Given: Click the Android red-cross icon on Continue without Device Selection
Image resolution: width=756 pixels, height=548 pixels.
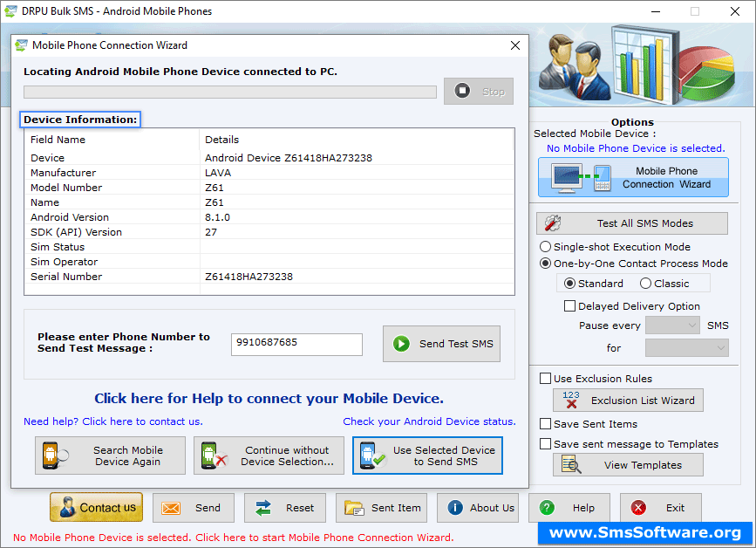Looking at the screenshot, I should tap(214, 456).
